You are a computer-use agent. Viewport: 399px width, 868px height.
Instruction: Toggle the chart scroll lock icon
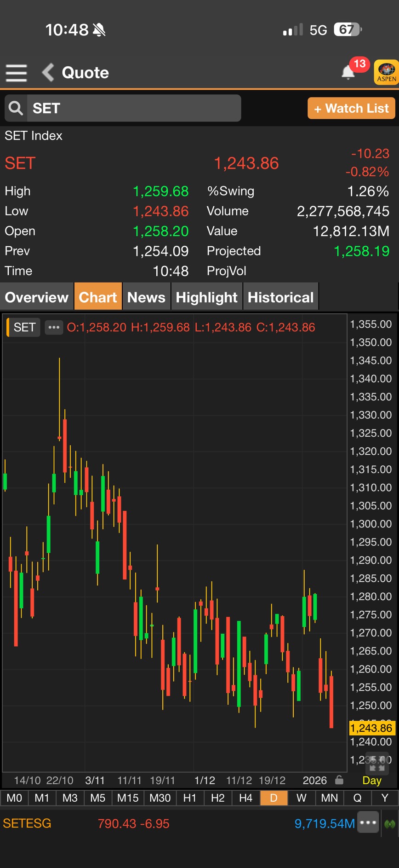[x=339, y=780]
